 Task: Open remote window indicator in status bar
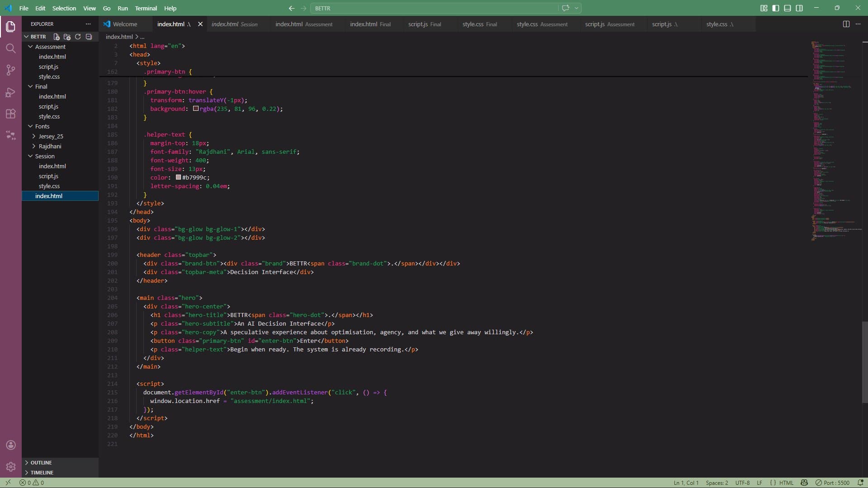[x=8, y=483]
